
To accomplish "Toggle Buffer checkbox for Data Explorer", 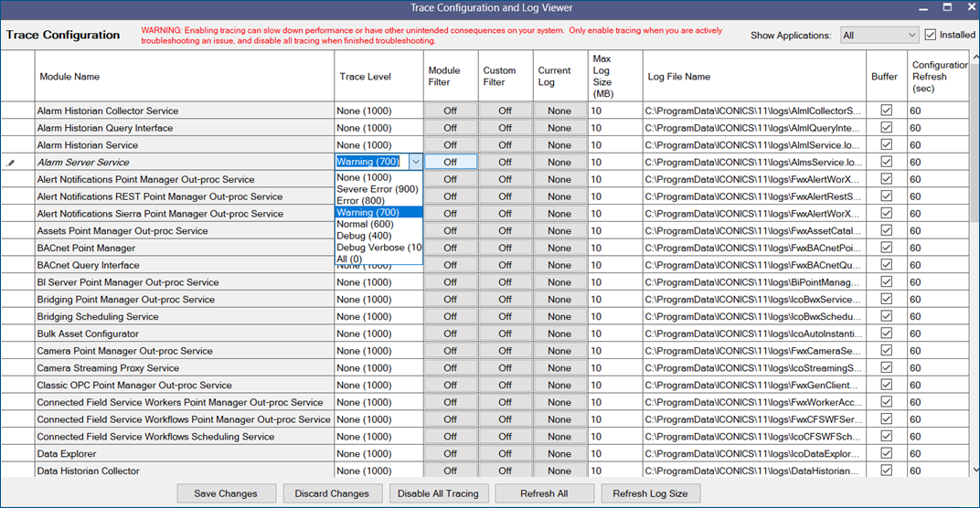I will 886,453.
